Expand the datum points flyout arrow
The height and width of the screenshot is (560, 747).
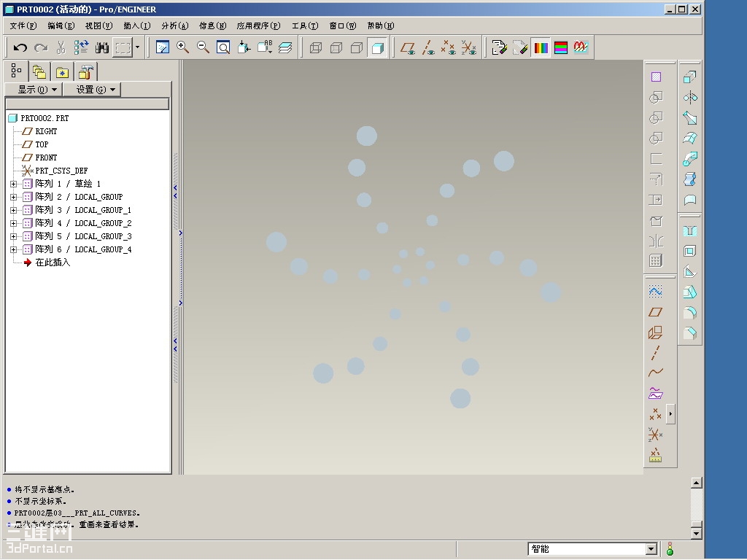tap(670, 414)
